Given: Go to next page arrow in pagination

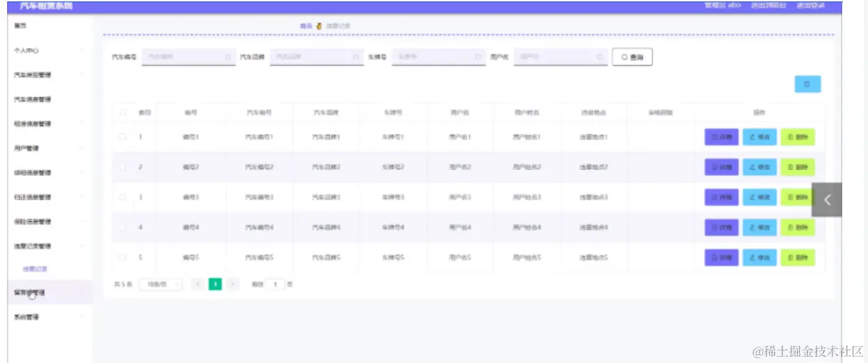Looking at the screenshot, I should click(x=233, y=284).
